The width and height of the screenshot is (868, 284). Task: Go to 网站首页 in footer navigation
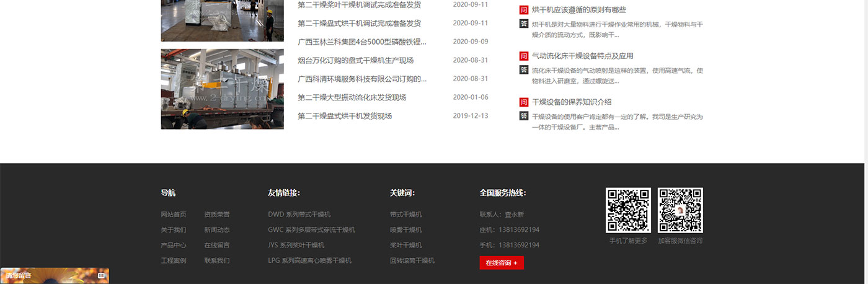tap(173, 215)
